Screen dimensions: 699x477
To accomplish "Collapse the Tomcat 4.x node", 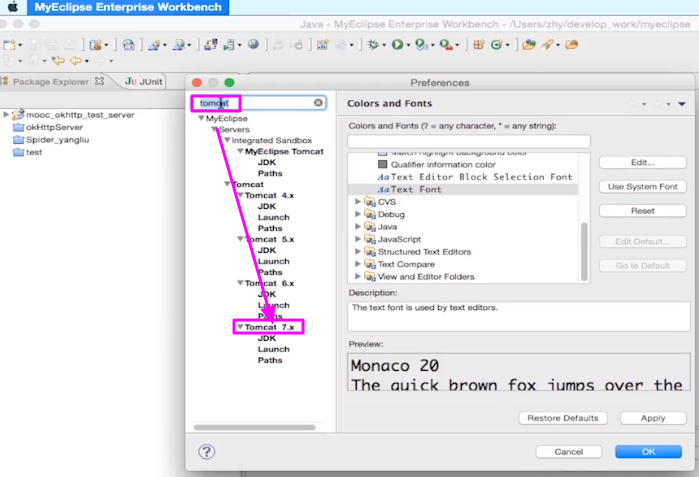I will point(240,195).
